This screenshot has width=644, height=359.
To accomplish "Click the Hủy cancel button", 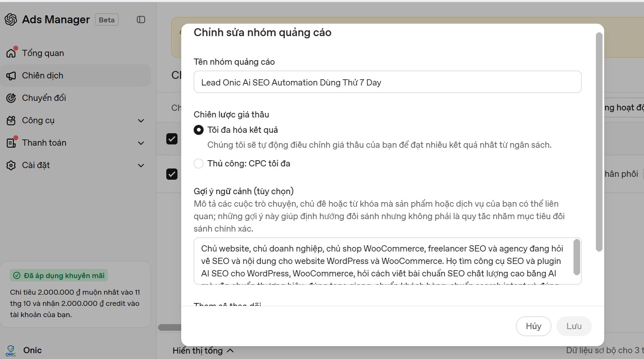I will pyautogui.click(x=534, y=326).
